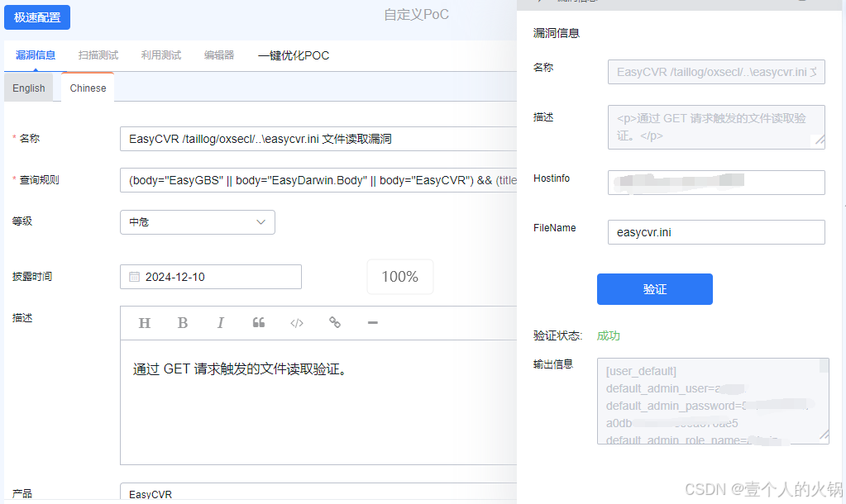846x504 pixels.
Task: Insert code block with </> icon
Action: [x=297, y=323]
